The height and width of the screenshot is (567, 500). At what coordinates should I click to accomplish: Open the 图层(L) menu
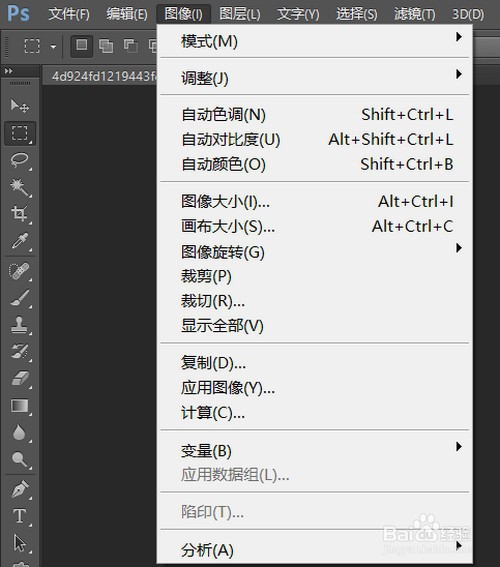tap(240, 14)
